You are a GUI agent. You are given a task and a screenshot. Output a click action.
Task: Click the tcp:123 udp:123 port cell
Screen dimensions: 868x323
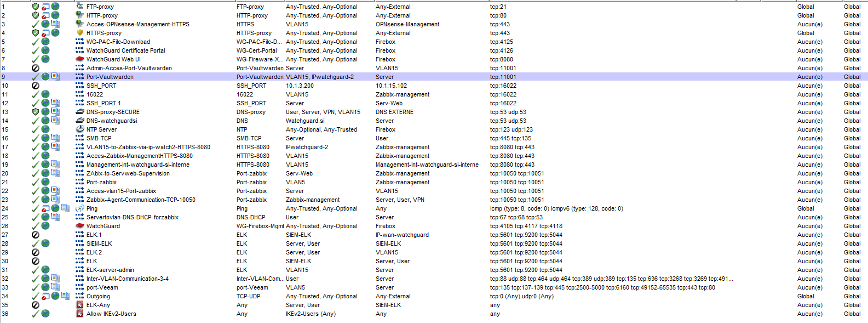(511, 129)
